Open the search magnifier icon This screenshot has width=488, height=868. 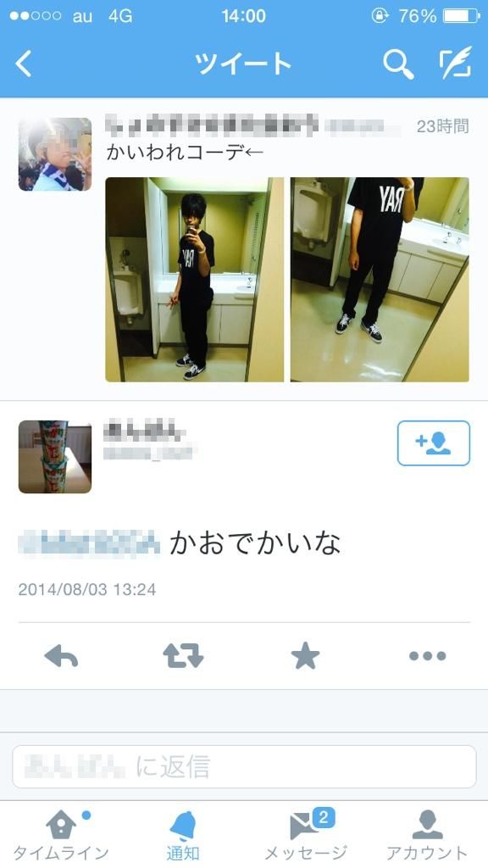(398, 64)
